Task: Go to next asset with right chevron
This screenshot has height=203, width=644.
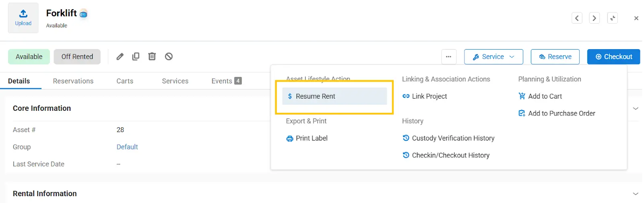Action: tap(594, 18)
